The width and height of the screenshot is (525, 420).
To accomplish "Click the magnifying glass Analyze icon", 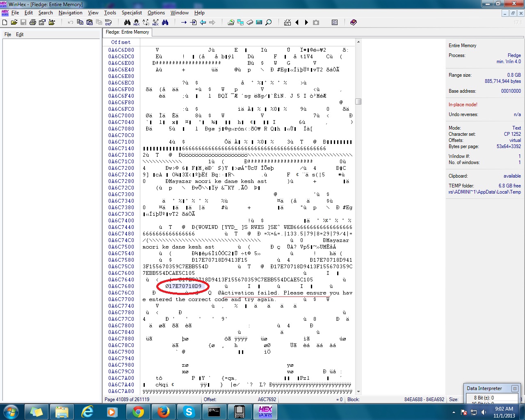I will (x=269, y=22).
